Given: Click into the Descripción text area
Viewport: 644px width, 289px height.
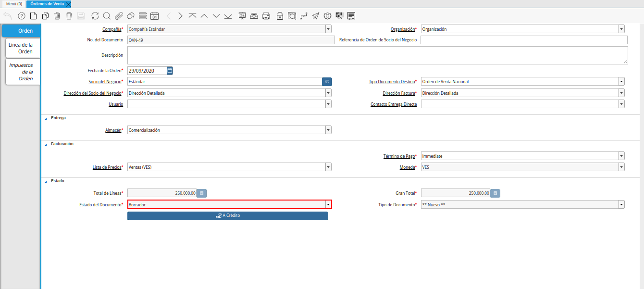Looking at the screenshot, I should [377, 55].
